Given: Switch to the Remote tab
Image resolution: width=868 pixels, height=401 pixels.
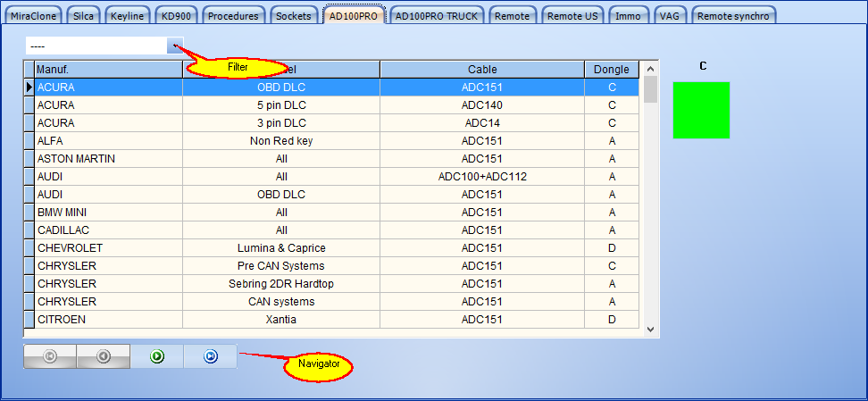Looking at the screenshot, I should coord(512,16).
